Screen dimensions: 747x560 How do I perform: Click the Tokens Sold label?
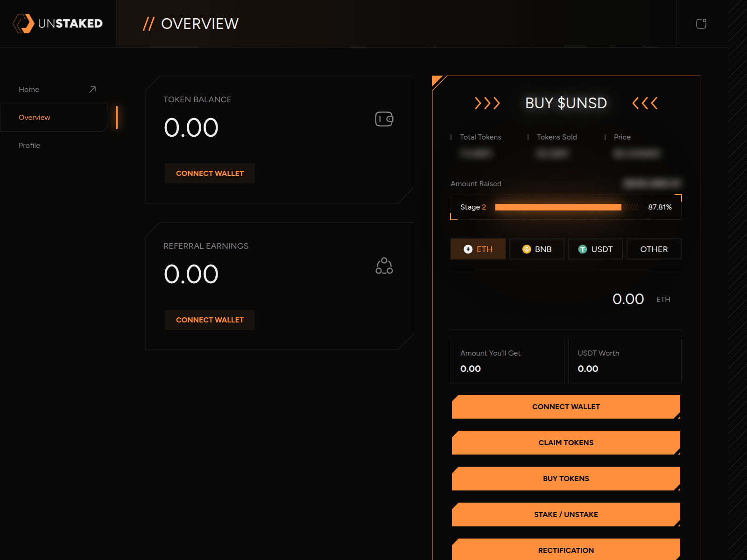pos(557,137)
